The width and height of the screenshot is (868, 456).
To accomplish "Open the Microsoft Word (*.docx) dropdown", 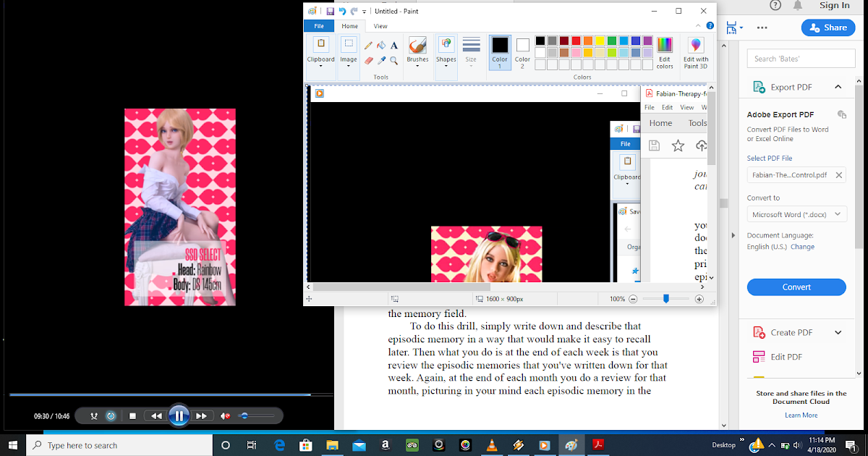I will (796, 214).
